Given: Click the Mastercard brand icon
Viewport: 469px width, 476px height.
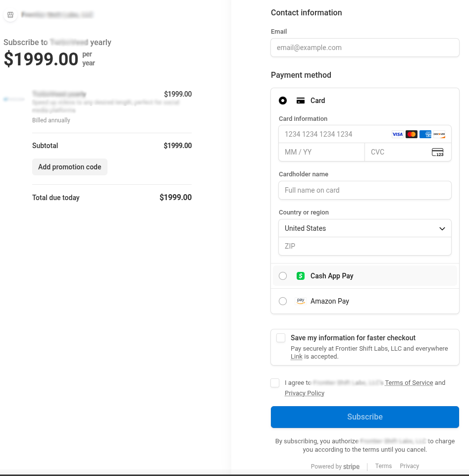Looking at the screenshot, I should [x=411, y=134].
